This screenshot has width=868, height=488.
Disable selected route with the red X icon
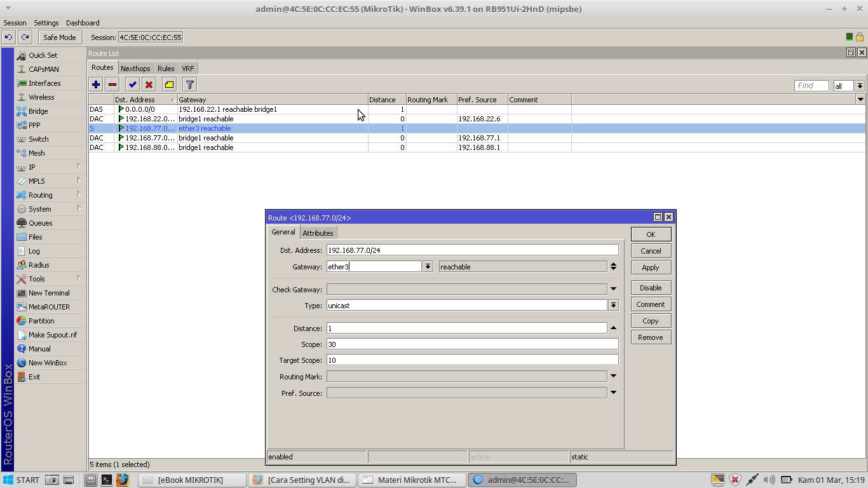[x=149, y=84]
